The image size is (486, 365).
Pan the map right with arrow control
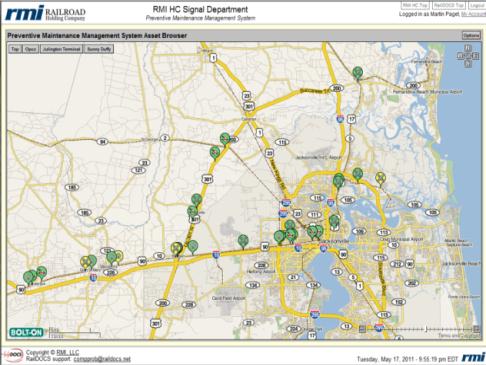[x=475, y=56]
